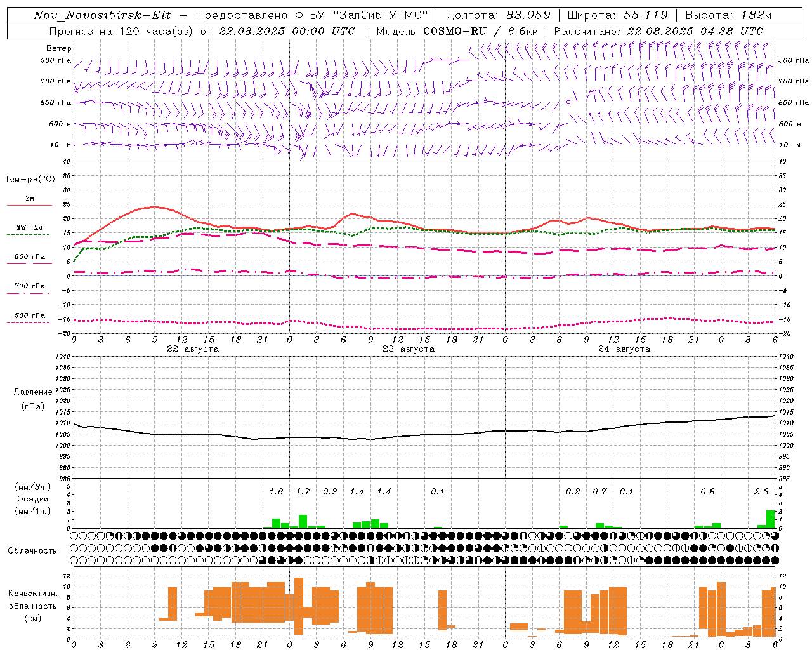
Task: Click the 1040 value on left pressure axis
Action: click(62, 357)
